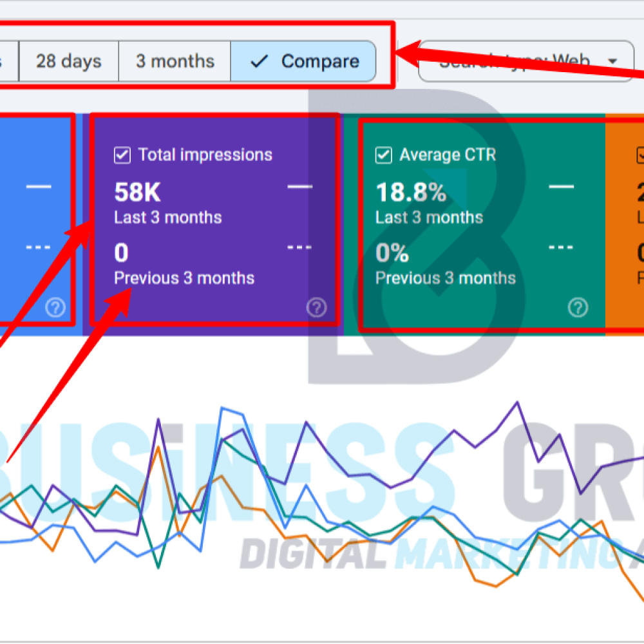Click 'Previous 3 months' in Average CTR
This screenshot has height=644, width=644.
tap(446, 278)
